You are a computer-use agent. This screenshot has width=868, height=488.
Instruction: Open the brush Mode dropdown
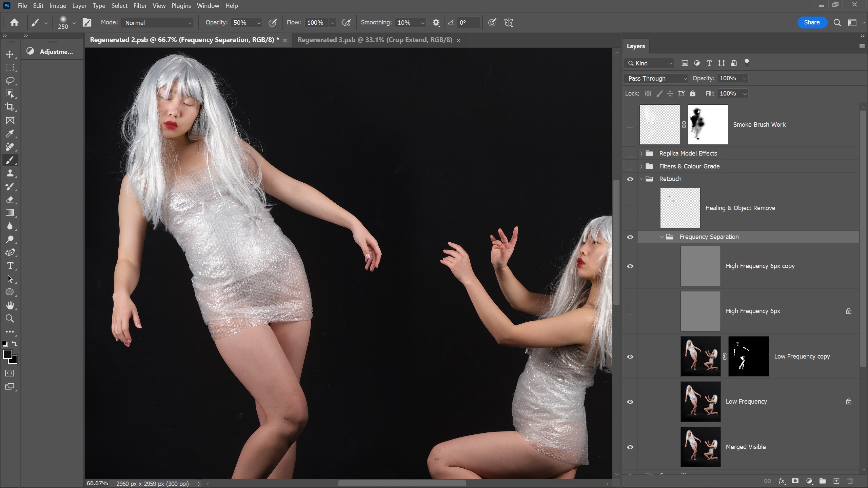point(157,23)
